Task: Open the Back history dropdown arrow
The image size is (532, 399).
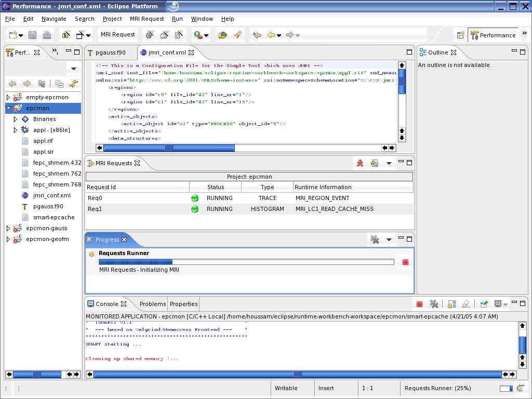Action: click(x=279, y=35)
